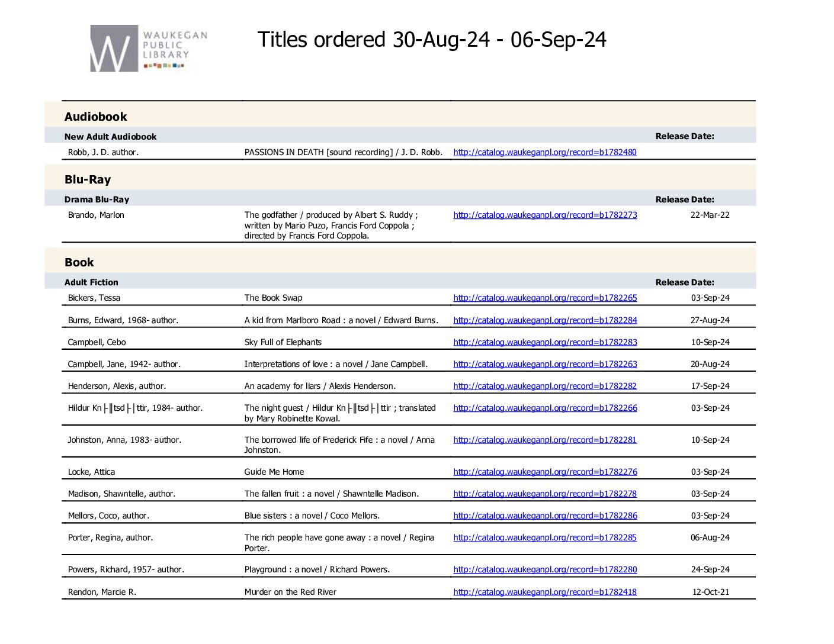Click release date 06-Aug-24

pyautogui.click(x=710, y=537)
